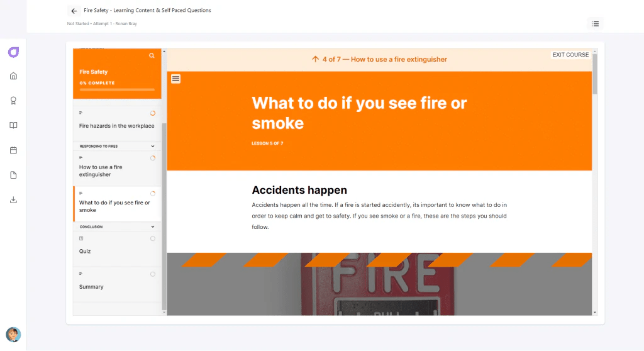This screenshot has width=644, height=351.
Task: Click the lesson list scroll up arrow
Action: coord(164,52)
